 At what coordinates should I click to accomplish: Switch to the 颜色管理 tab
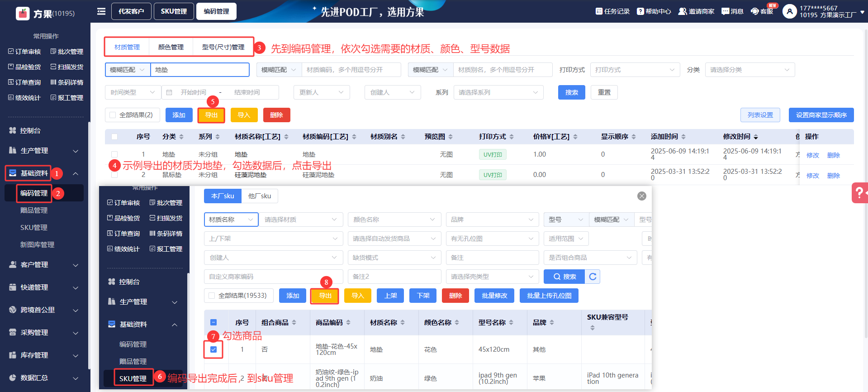tap(171, 47)
